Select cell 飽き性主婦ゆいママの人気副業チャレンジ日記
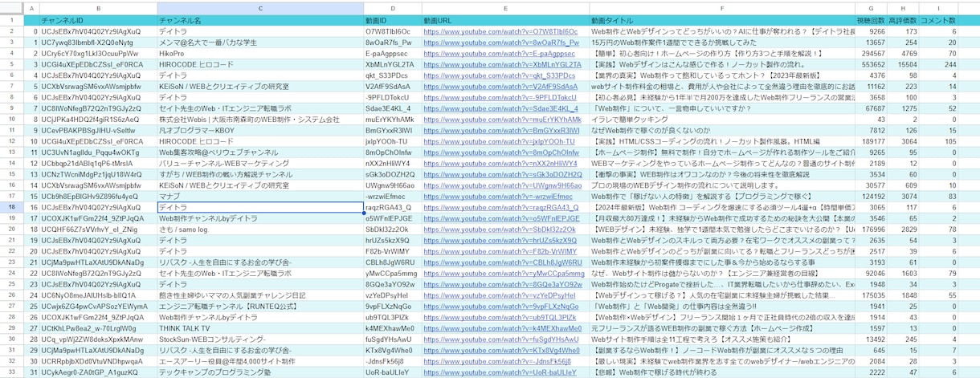Image resolution: width=980 pixels, height=378 pixels. tap(260, 295)
